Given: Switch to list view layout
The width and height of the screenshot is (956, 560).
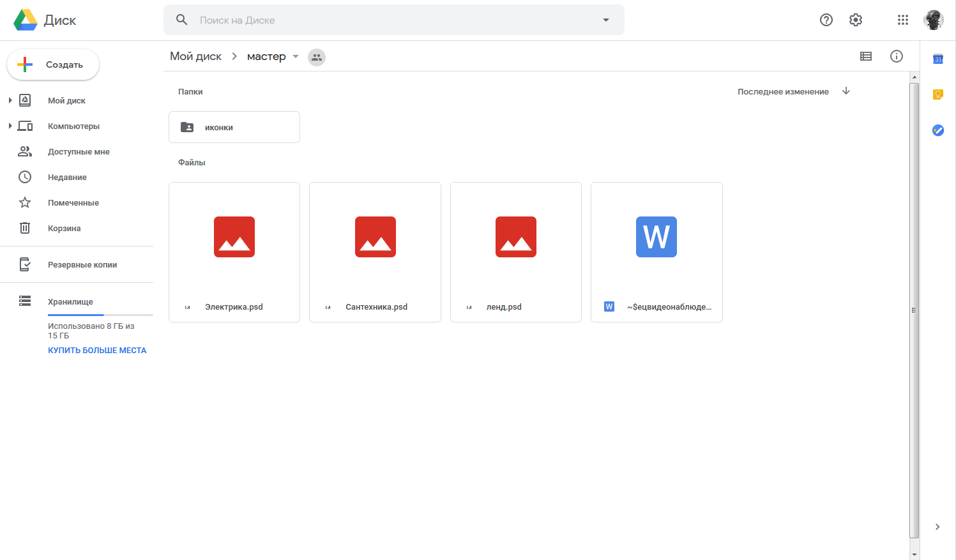Looking at the screenshot, I should point(866,56).
